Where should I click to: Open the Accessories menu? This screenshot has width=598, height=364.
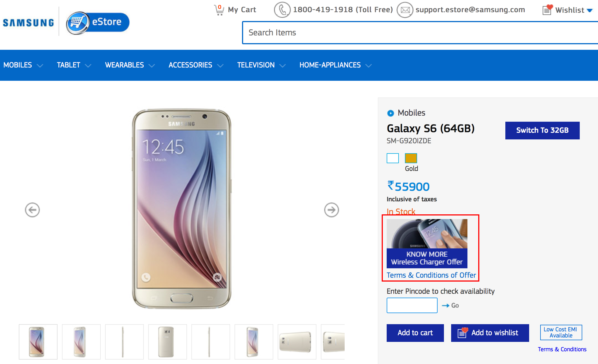click(196, 65)
